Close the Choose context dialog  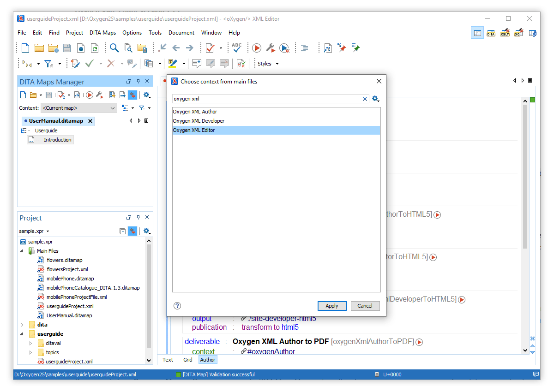click(x=379, y=82)
